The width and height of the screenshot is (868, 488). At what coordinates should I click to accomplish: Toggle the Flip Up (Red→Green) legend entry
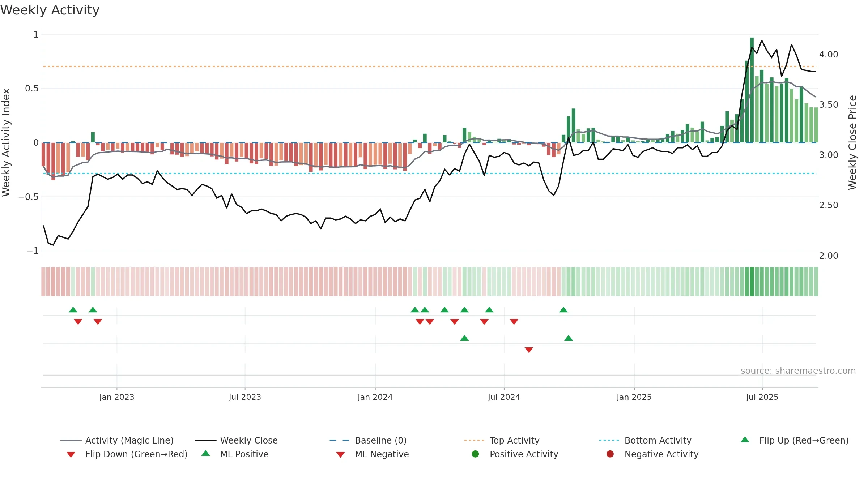pyautogui.click(x=795, y=440)
